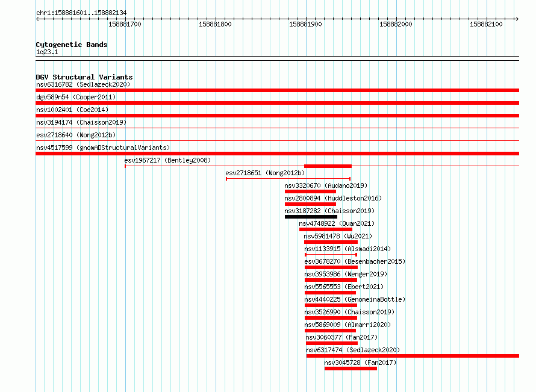Click the thin line glyph of esv2718651
Screen dimensions: 536x392
coord(288,179)
